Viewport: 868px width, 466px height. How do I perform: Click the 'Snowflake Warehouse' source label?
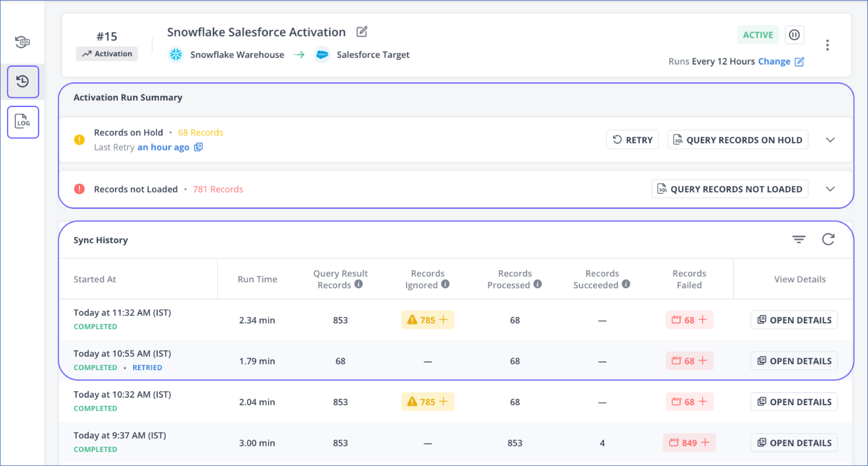(x=237, y=55)
